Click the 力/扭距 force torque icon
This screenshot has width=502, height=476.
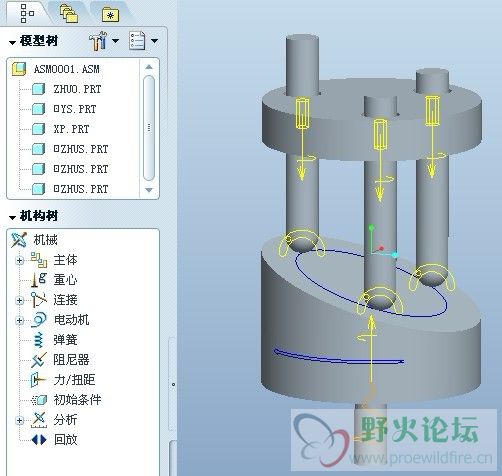38,380
